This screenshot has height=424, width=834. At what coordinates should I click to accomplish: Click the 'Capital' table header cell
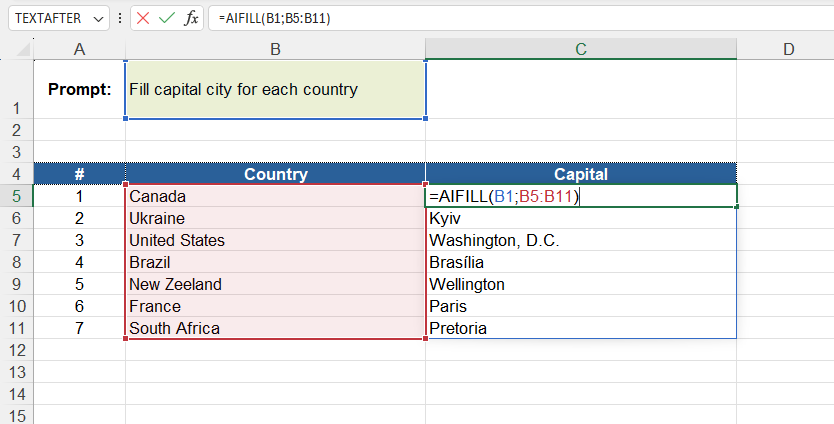[x=580, y=174]
